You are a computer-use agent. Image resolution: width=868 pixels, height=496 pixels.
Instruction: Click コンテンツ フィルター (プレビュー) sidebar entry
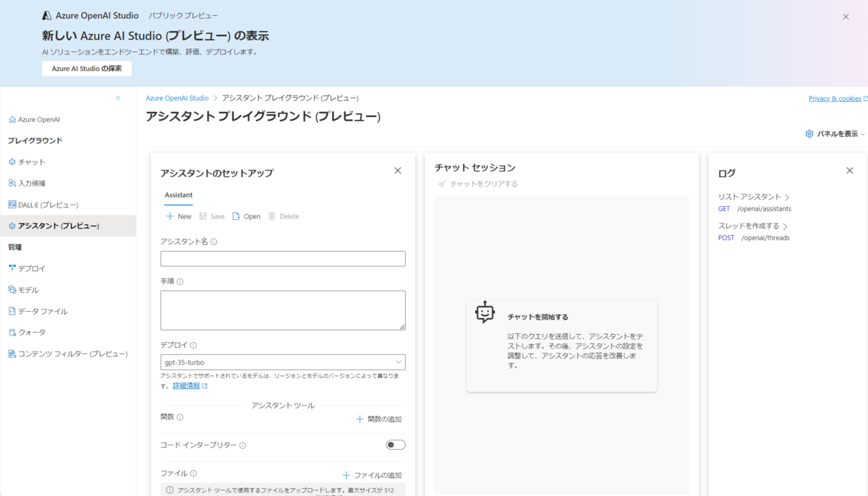68,354
